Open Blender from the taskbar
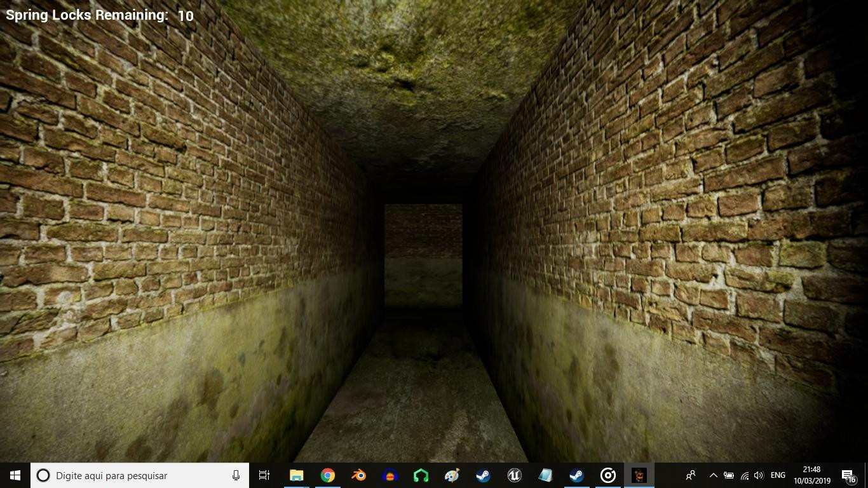The height and width of the screenshot is (488, 868). pos(358,475)
